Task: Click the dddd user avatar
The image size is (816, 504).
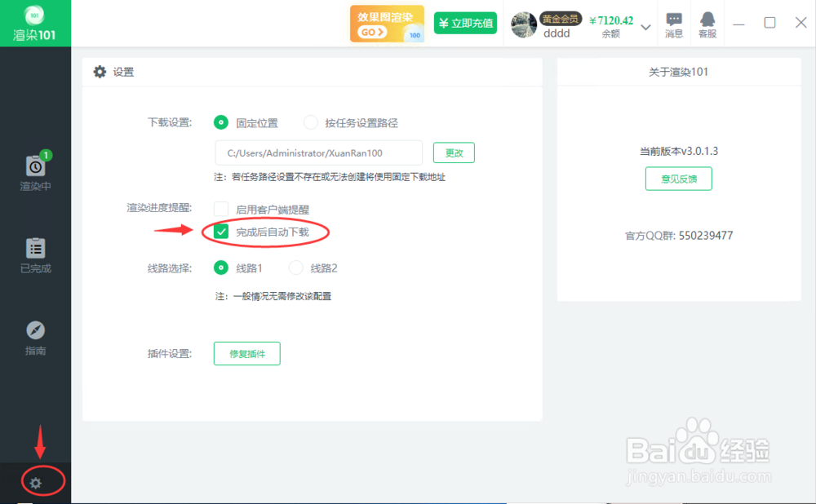Action: [523, 24]
